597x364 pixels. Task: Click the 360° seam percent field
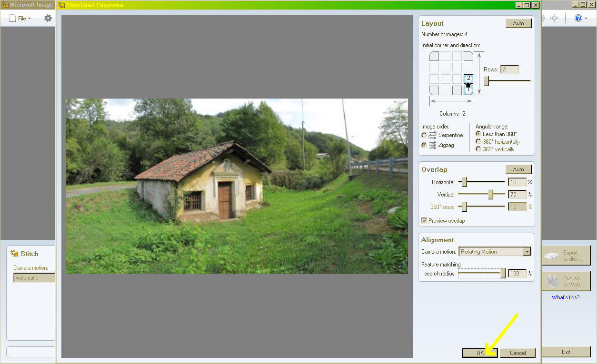[517, 207]
